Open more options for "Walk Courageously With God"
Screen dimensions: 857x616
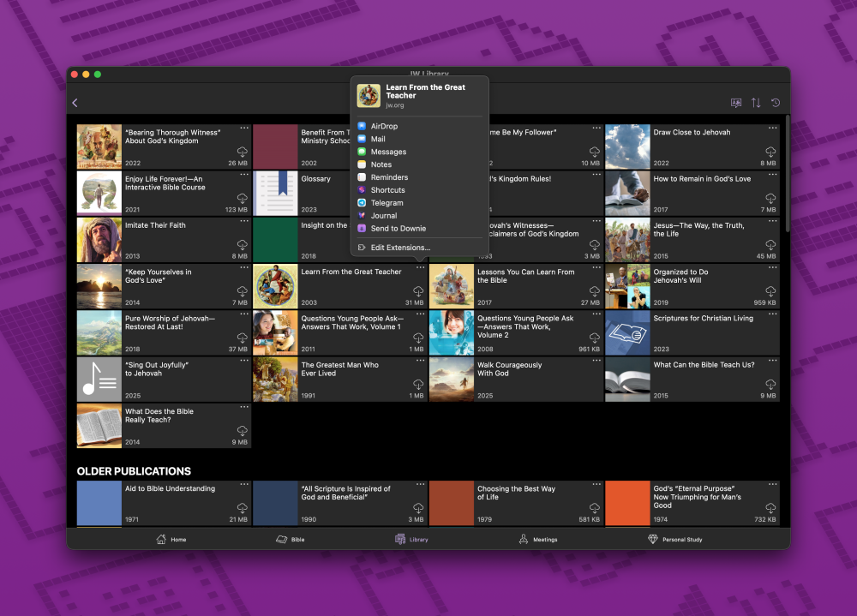coord(596,361)
